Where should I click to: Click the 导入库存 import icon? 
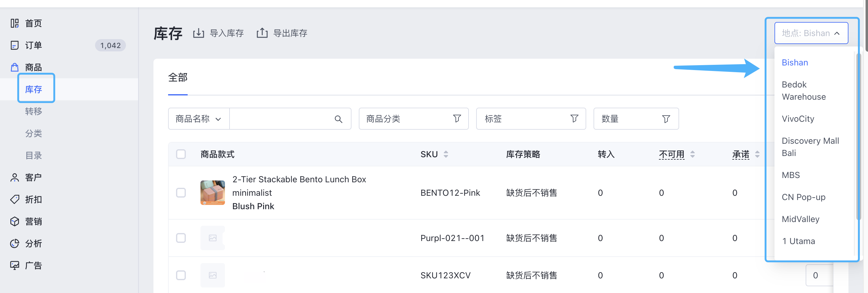(198, 33)
